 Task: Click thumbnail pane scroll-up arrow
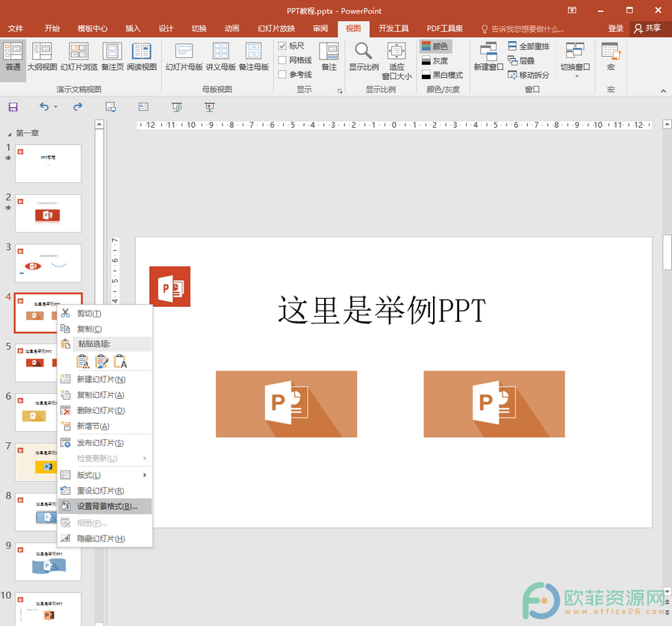[99, 124]
